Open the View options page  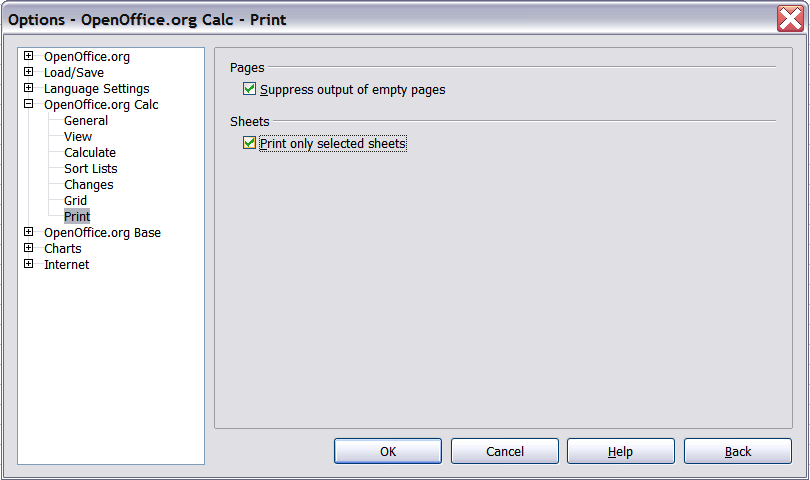(x=78, y=137)
